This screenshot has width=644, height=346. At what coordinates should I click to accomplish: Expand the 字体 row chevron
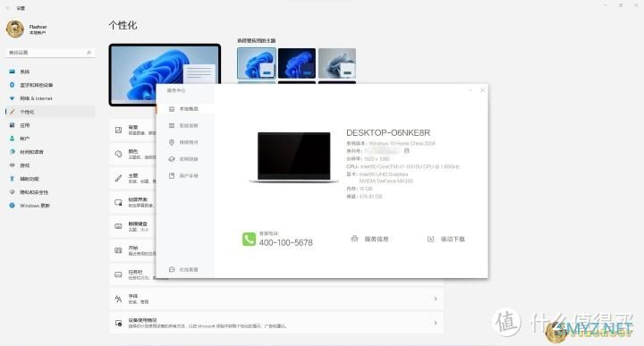(436, 299)
